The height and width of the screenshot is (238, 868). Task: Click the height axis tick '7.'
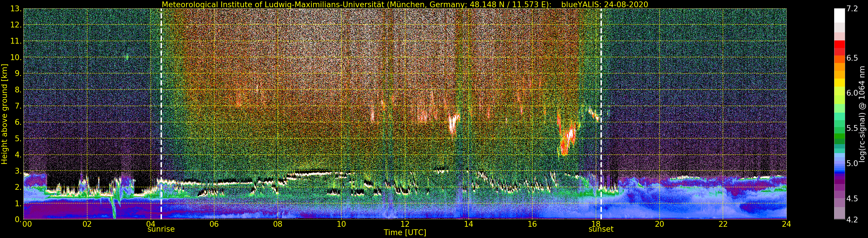[x=19, y=106]
